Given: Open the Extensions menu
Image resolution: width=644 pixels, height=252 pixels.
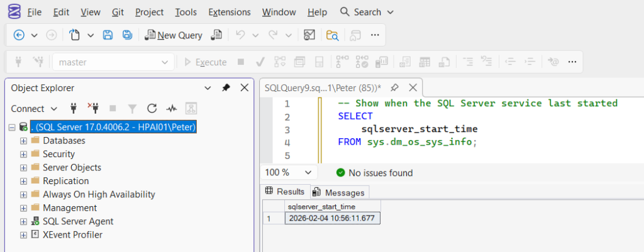Looking at the screenshot, I should [x=230, y=13].
